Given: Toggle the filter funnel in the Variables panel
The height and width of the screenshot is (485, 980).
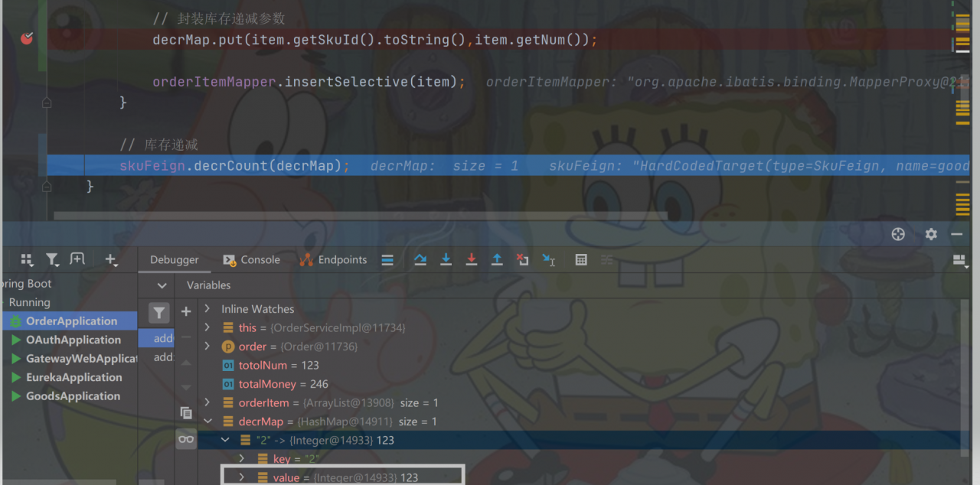Looking at the screenshot, I should [x=158, y=312].
